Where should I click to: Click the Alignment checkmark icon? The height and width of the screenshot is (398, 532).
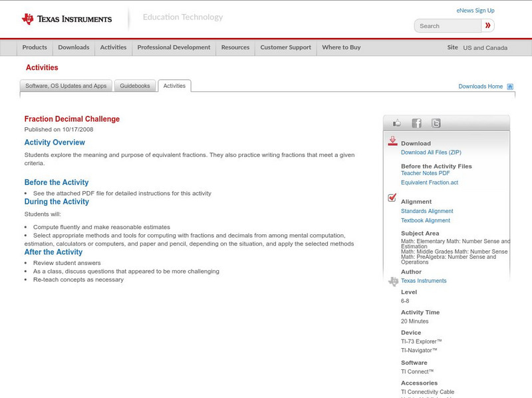[392, 197]
